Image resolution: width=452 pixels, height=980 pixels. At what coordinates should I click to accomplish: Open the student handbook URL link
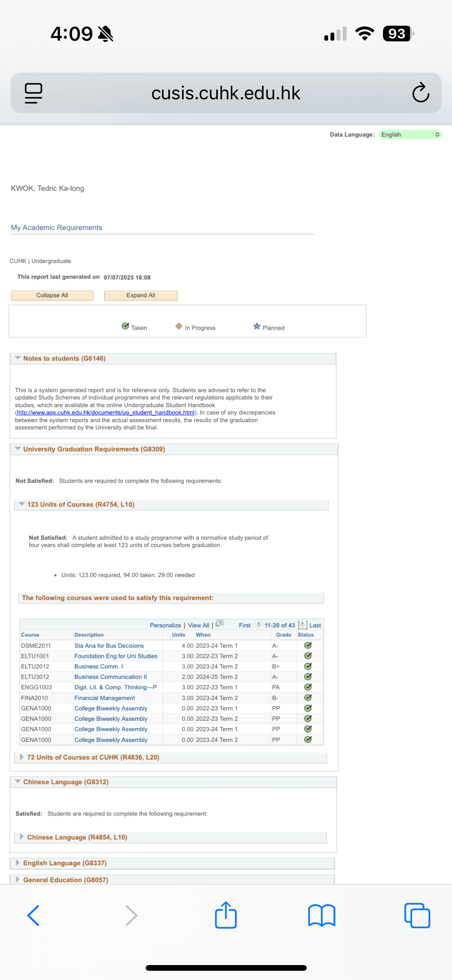click(x=106, y=413)
